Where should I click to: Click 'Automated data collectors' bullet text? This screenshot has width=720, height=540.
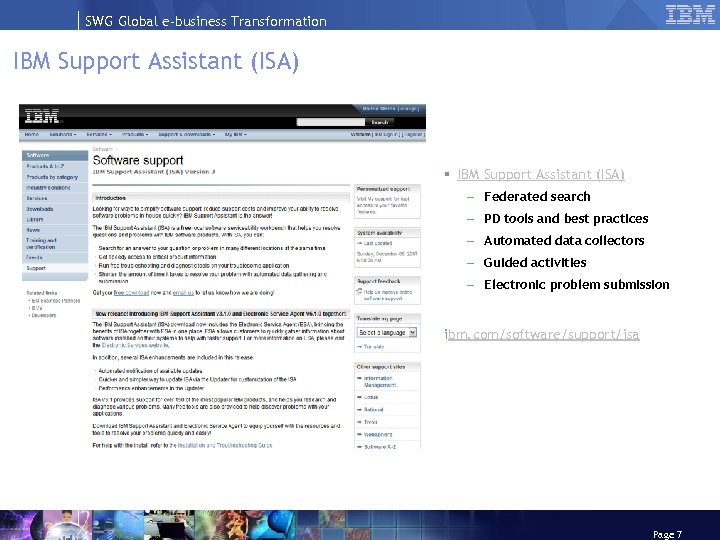564,241
